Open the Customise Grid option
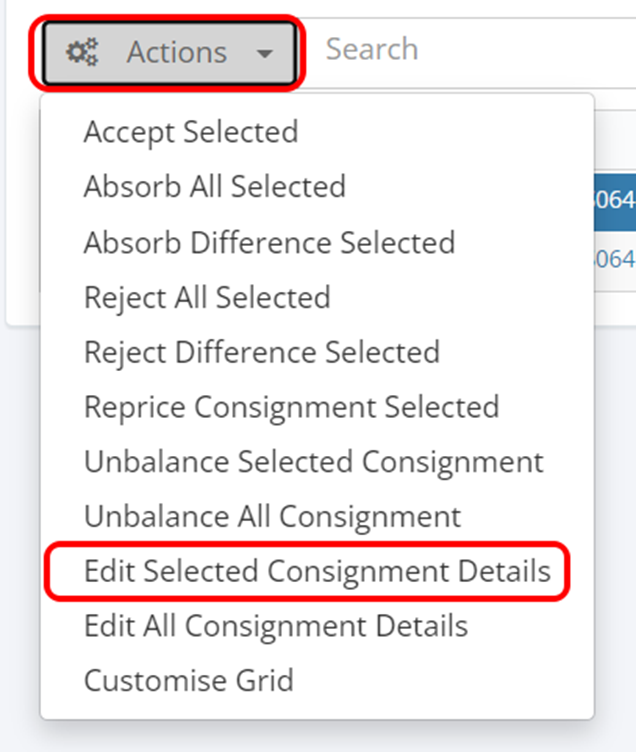 pyautogui.click(x=188, y=681)
